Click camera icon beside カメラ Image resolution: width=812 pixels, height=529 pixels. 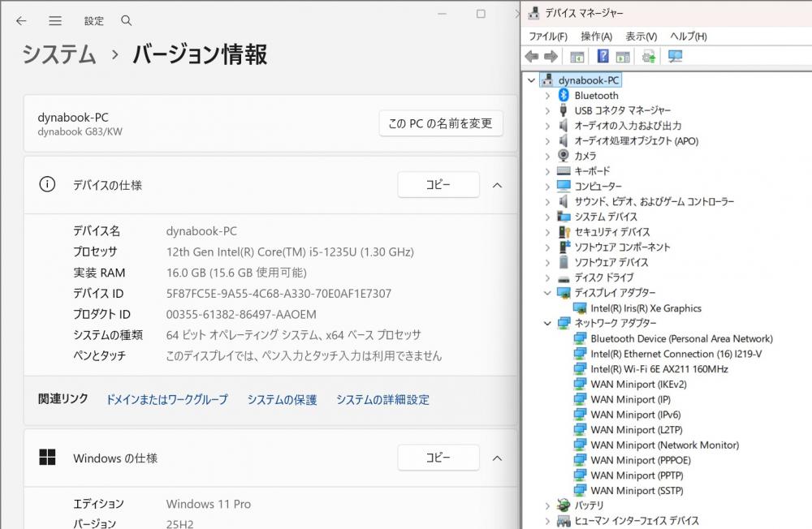pos(564,155)
